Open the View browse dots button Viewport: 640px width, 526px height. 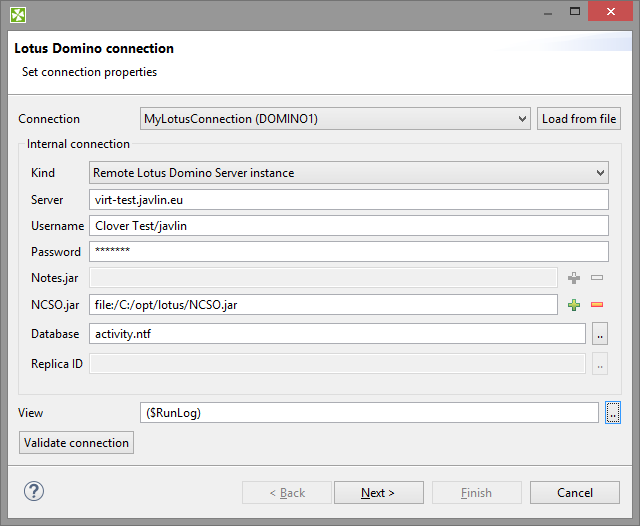614,412
